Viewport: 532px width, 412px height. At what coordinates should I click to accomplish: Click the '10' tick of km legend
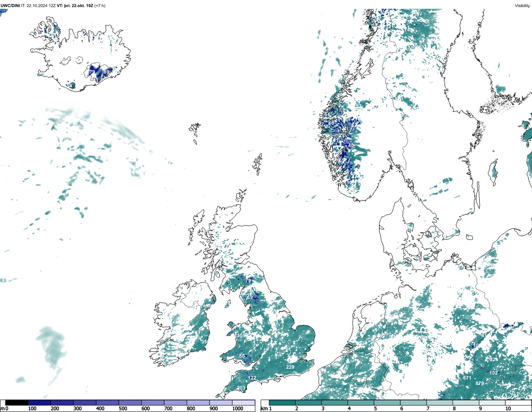[508, 409]
